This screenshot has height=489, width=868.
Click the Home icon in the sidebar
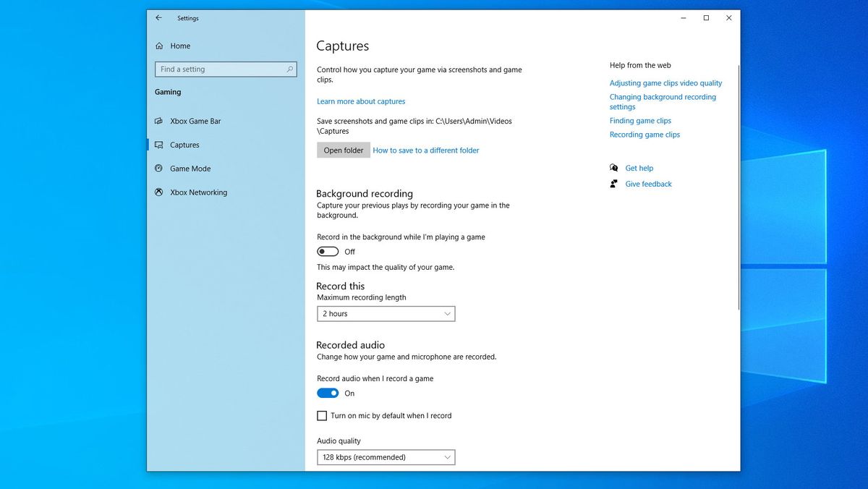(158, 46)
